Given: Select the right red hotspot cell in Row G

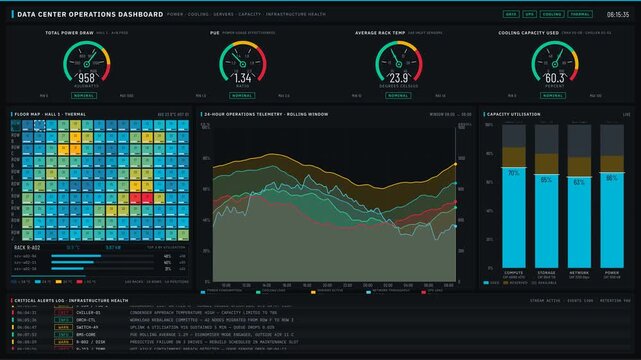Looking at the screenshot, I should coord(147,199).
